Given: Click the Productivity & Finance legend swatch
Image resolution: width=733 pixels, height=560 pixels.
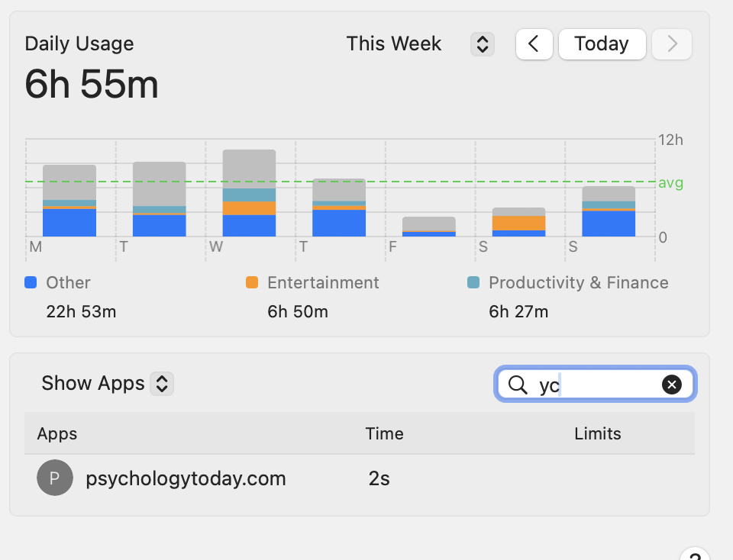Looking at the screenshot, I should pyautogui.click(x=473, y=282).
